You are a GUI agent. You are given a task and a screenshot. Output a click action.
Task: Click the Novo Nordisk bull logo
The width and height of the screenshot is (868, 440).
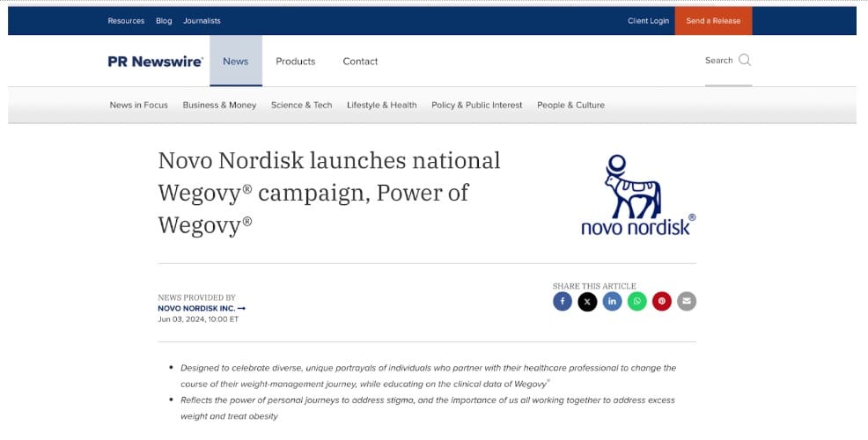637,194
